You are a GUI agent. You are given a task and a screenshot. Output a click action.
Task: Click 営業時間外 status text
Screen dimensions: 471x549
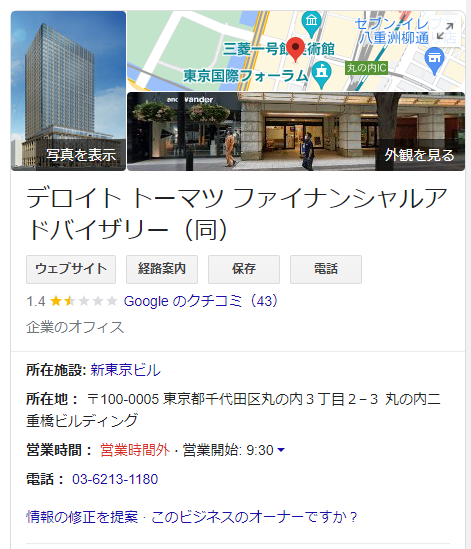pos(135,450)
